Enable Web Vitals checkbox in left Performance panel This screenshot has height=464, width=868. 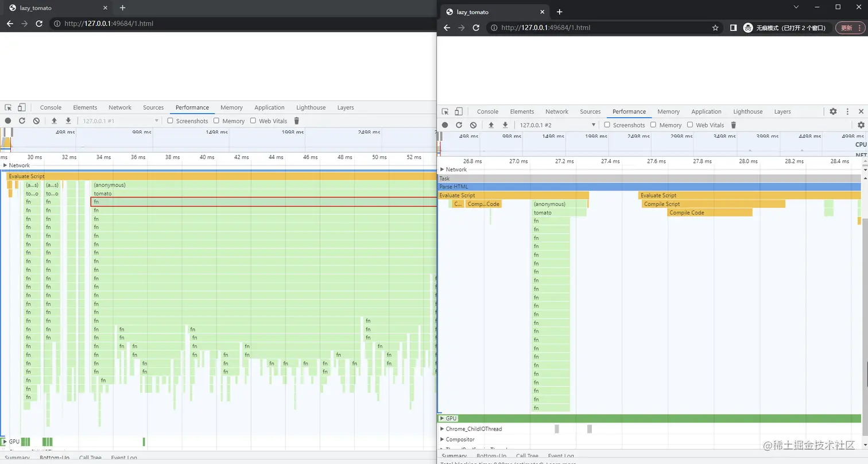pos(253,121)
